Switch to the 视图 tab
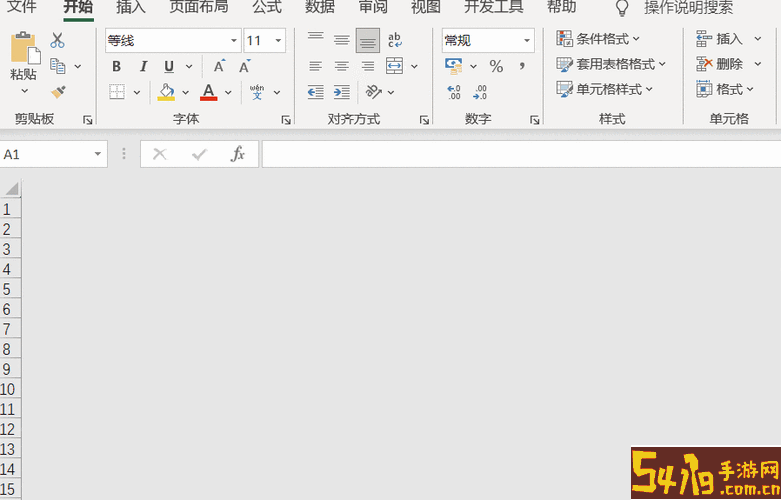 (x=425, y=7)
